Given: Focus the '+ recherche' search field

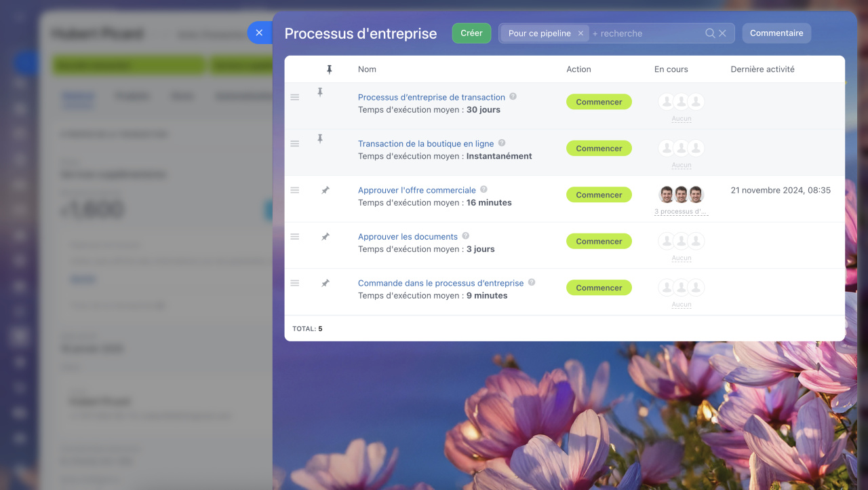Looking at the screenshot, I should pyautogui.click(x=644, y=33).
